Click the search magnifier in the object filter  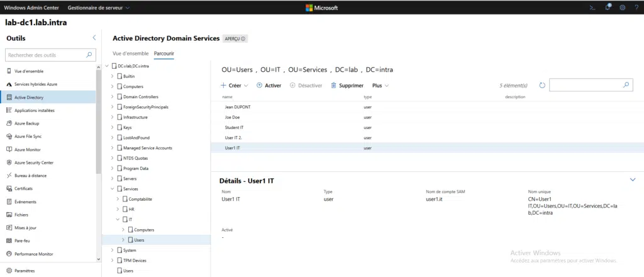coord(626,85)
